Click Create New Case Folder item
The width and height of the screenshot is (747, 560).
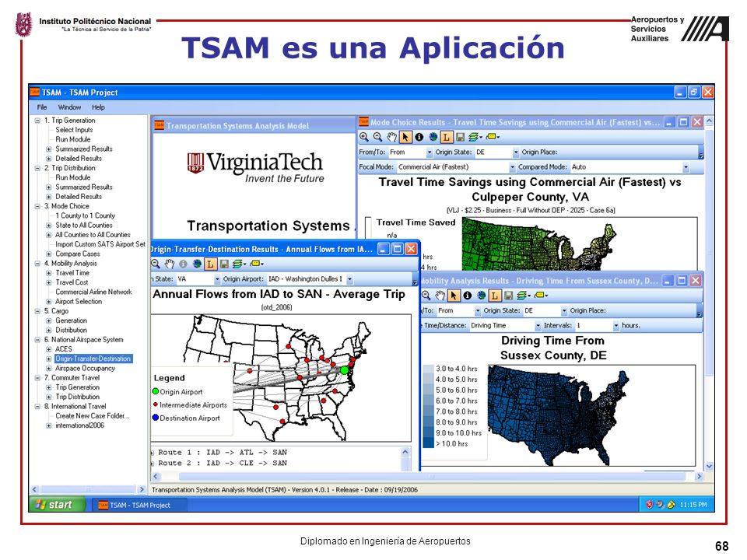pos(92,415)
